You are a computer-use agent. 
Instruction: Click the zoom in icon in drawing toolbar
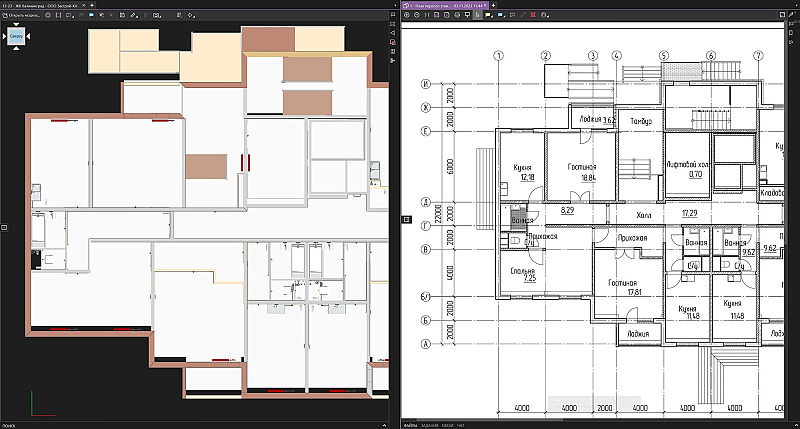click(x=406, y=16)
